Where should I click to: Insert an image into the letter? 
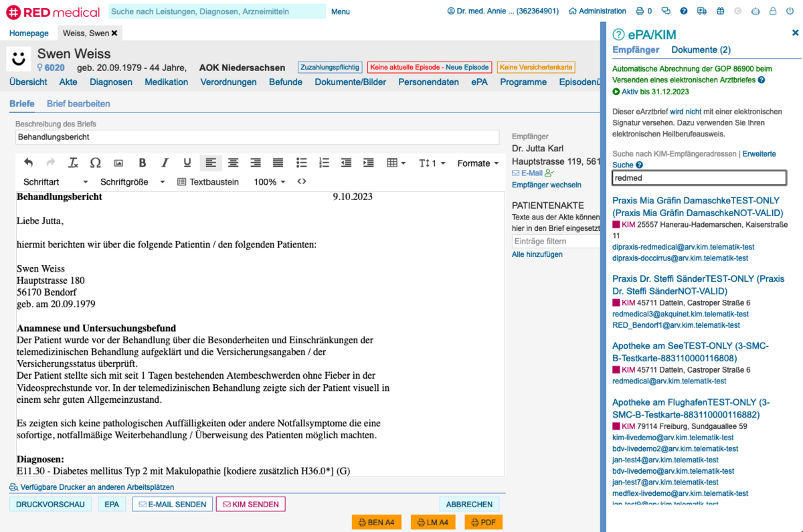click(118, 163)
